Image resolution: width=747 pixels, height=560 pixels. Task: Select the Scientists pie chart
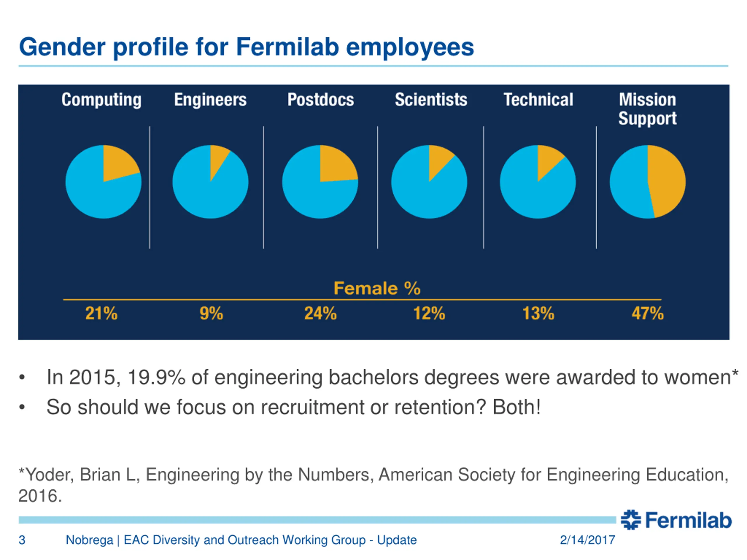coord(429,182)
